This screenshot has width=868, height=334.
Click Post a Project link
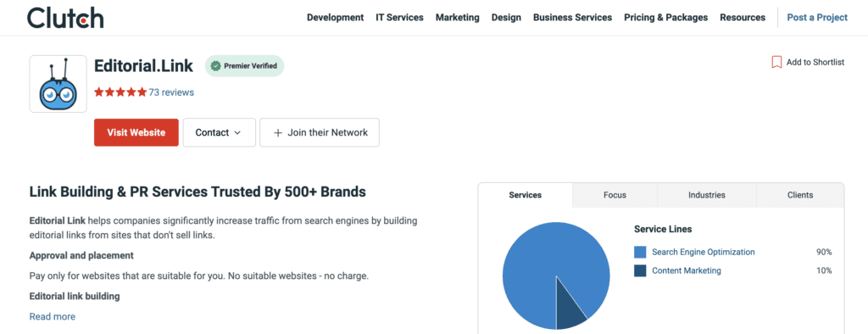click(x=817, y=18)
